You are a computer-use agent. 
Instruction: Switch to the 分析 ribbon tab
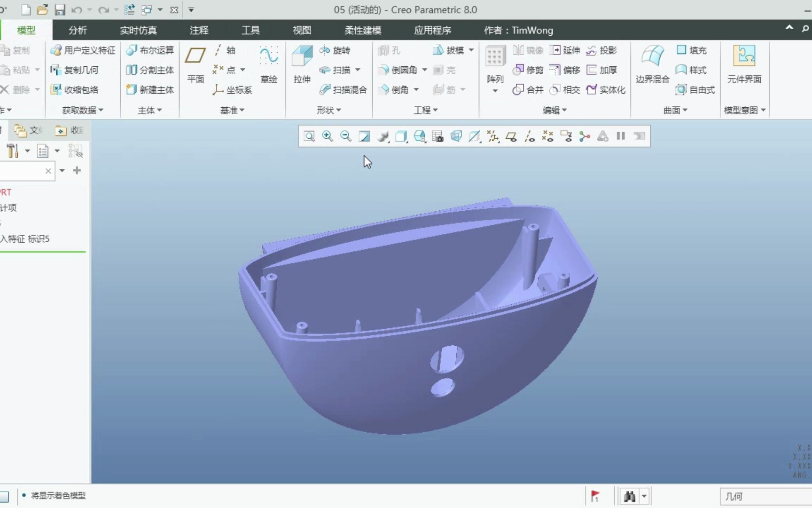(x=78, y=30)
